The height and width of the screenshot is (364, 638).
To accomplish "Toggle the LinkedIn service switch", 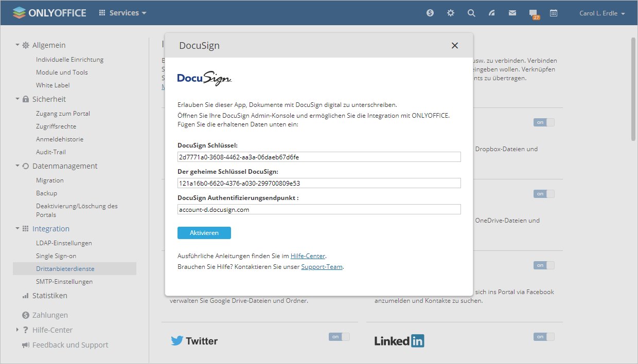I will (x=544, y=337).
